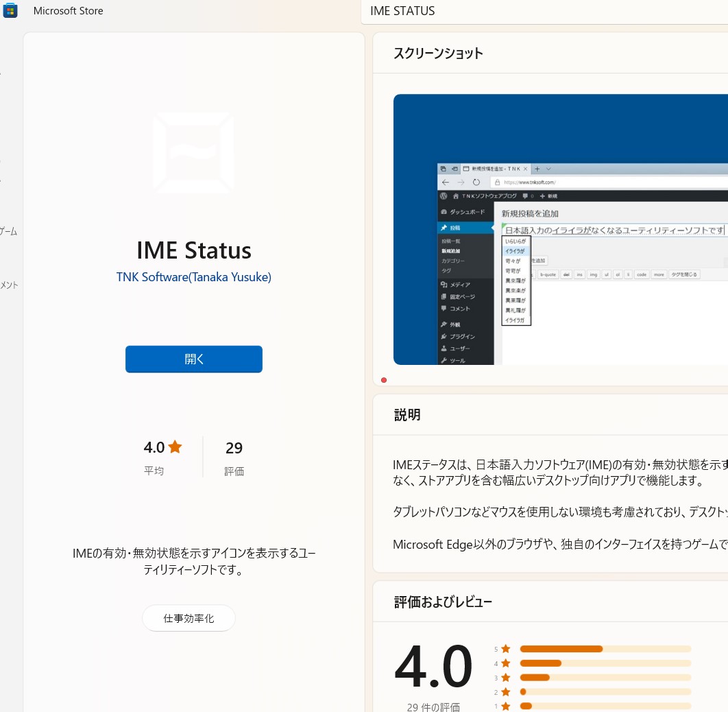The width and height of the screenshot is (728, 712).
Task: Click the Microsoft Store logo in the top bar
Action: 10,10
